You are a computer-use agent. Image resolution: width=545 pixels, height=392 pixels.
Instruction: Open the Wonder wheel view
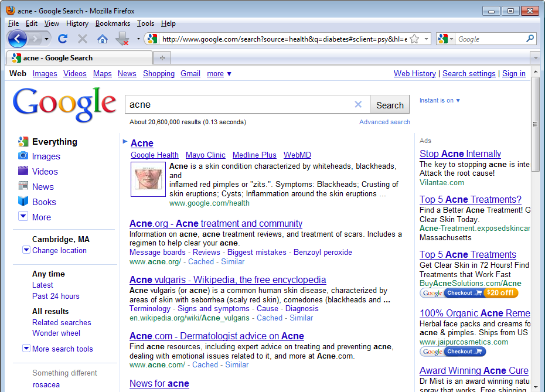(56, 333)
